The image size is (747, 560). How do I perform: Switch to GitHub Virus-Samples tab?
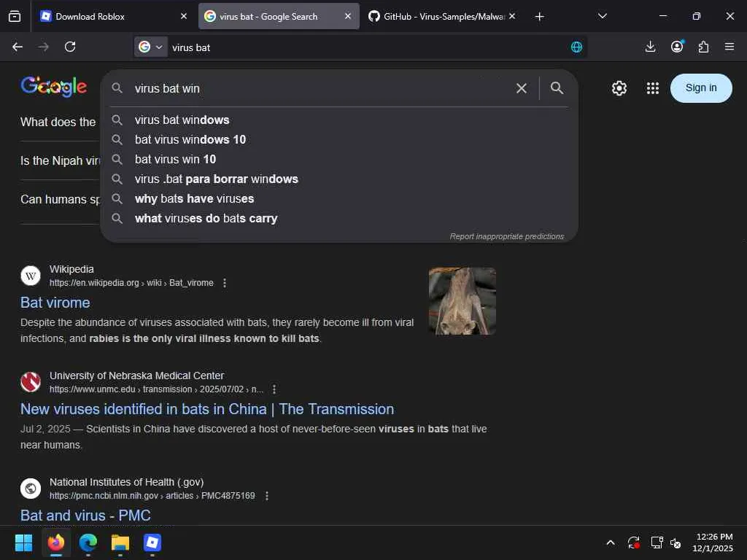pos(442,17)
